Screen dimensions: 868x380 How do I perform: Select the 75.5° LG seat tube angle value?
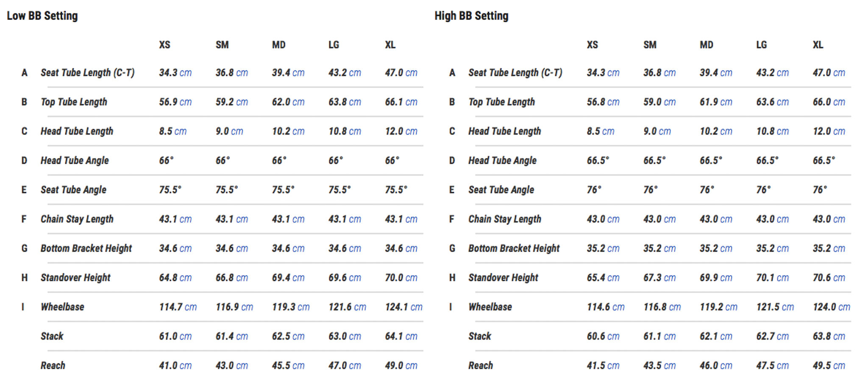coord(339,190)
